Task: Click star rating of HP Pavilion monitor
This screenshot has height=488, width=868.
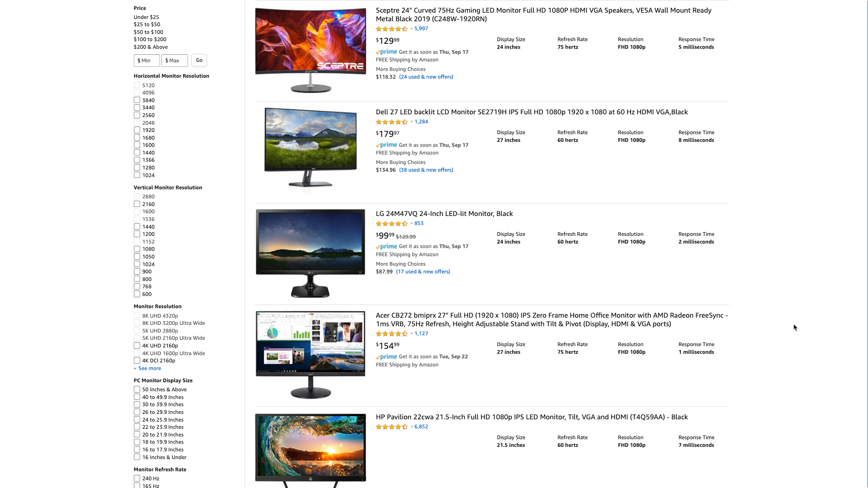Action: coord(392,427)
